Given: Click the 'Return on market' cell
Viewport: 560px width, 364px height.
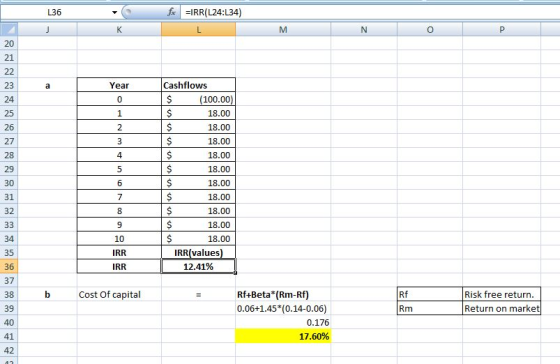Looking at the screenshot, I should click(x=502, y=308).
